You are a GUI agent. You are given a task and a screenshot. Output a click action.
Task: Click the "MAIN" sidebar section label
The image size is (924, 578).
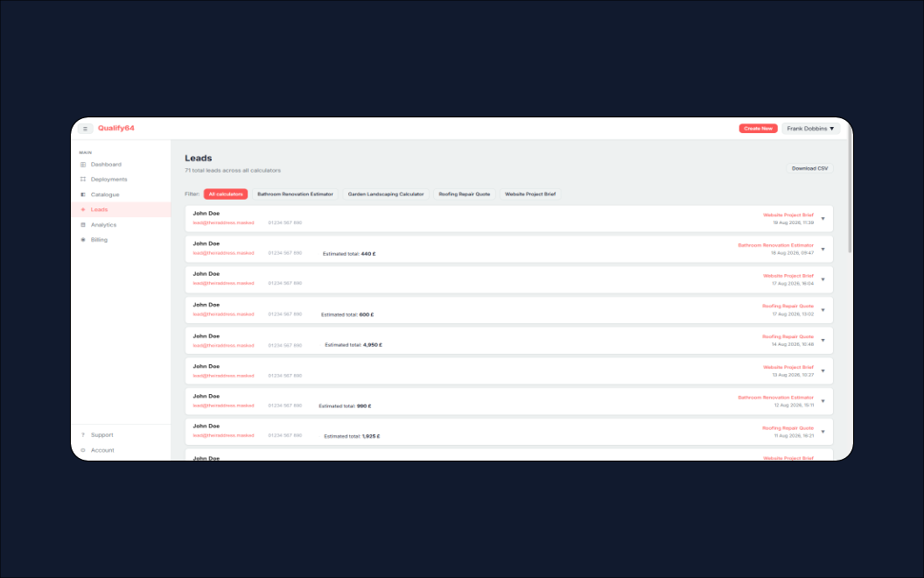pyautogui.click(x=86, y=152)
